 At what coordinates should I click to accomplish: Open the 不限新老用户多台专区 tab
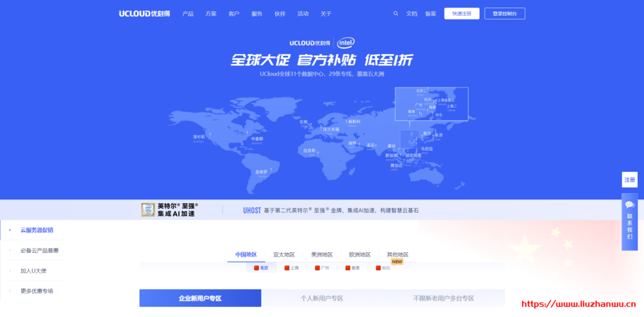pyautogui.click(x=443, y=298)
